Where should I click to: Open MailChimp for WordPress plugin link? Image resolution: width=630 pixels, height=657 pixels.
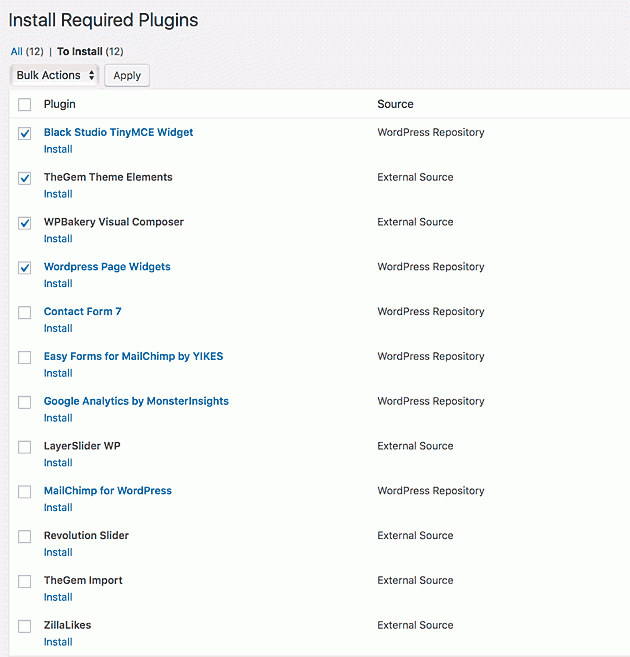pyautogui.click(x=108, y=491)
